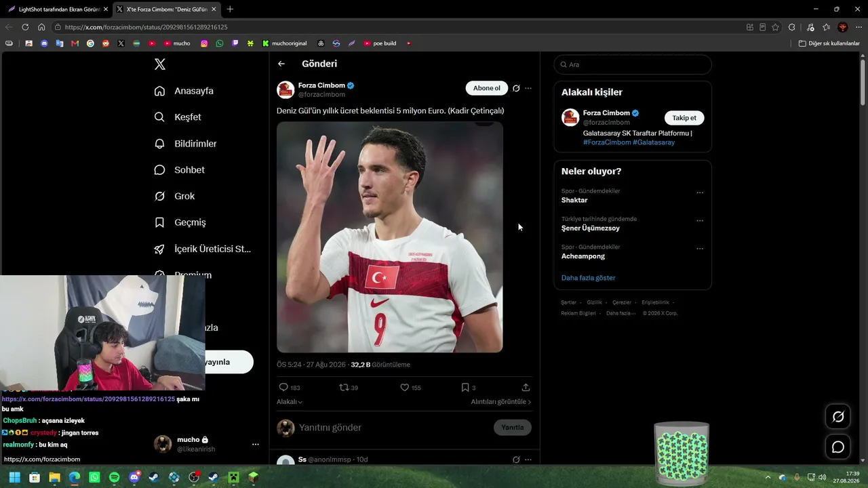Open a new browser tab
Screen dimensions: 868x488
click(x=230, y=9)
